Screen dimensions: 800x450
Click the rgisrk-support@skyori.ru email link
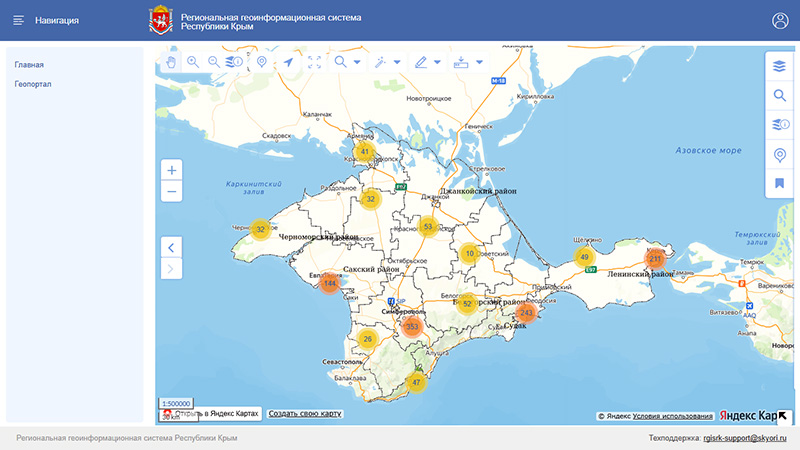[x=745, y=438]
